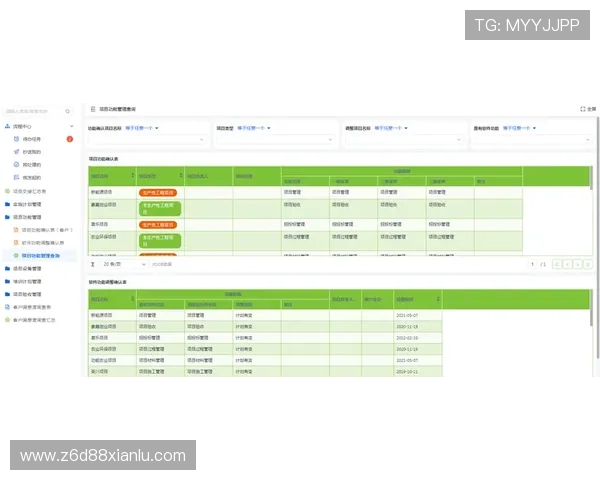Click the orange type tag in first table row
Viewport: 600px width, 480px height.
(x=158, y=193)
